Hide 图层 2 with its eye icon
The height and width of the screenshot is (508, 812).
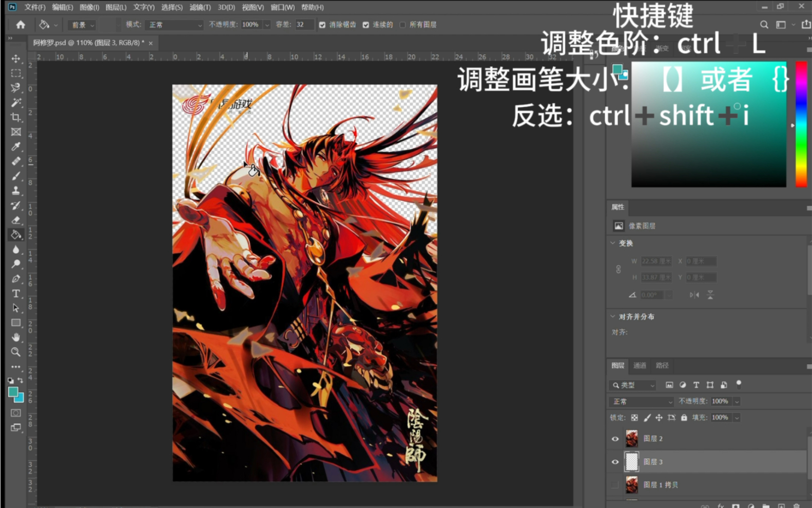[x=615, y=439]
